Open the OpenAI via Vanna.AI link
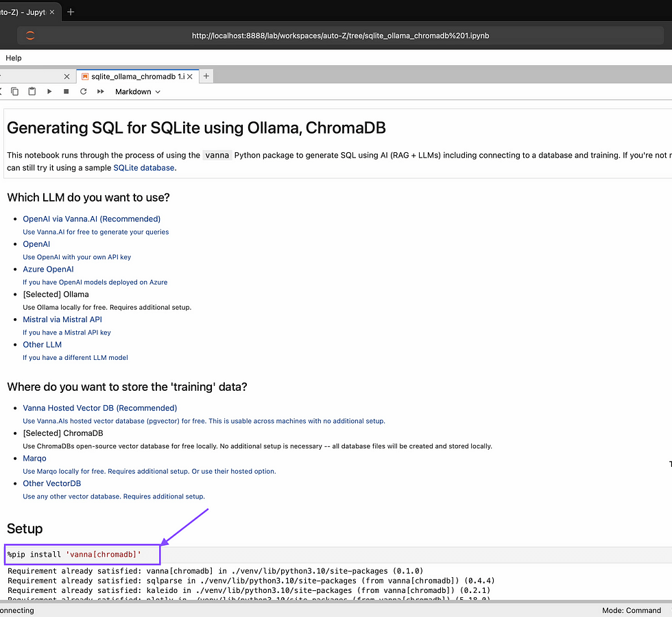The width and height of the screenshot is (672, 617). click(x=91, y=219)
